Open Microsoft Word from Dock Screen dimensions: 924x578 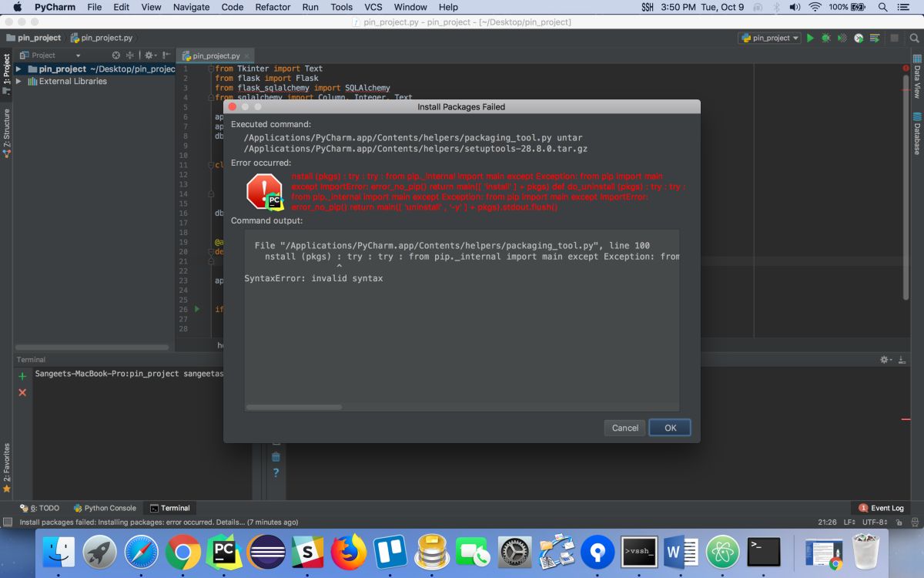click(681, 552)
